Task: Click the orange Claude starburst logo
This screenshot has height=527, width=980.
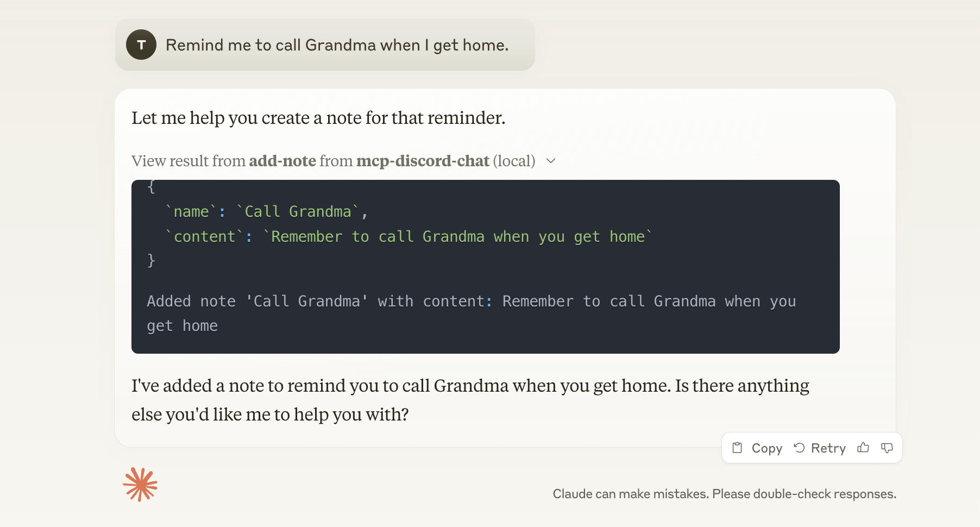Action: [141, 484]
